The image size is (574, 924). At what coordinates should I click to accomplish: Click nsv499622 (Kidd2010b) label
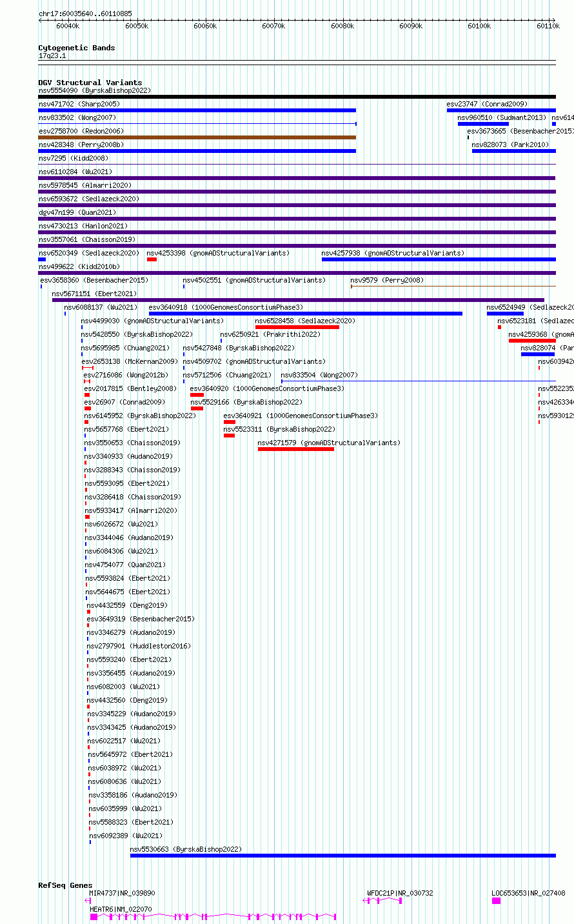click(x=79, y=266)
